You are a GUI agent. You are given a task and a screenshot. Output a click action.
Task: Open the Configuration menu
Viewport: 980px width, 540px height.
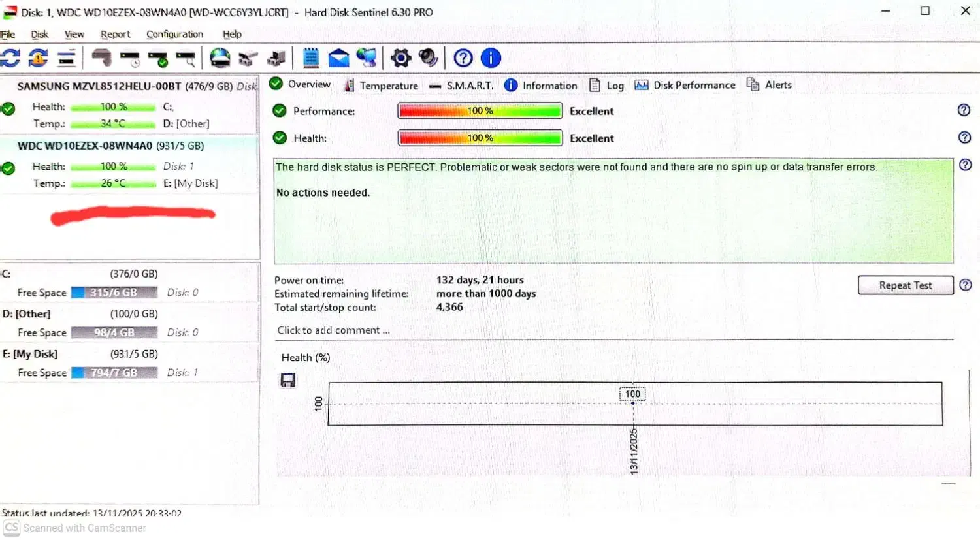coord(174,34)
